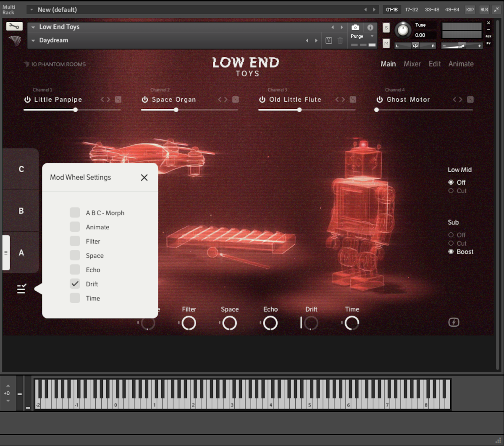Screen dimensions: 504x446
Task: Click the Channel 1 Little Panpipe volume slider
Action: pyautogui.click(x=72, y=110)
